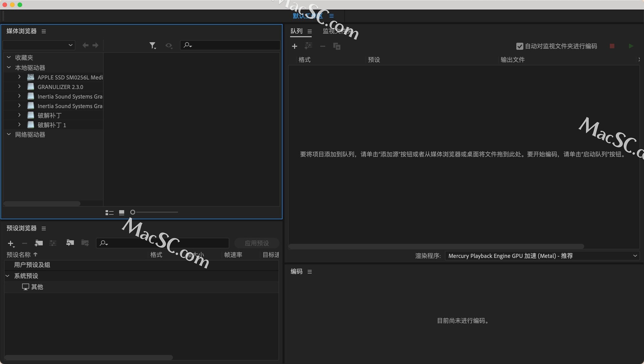Toggle list view in media browser
This screenshot has width=644, height=364.
click(x=109, y=212)
